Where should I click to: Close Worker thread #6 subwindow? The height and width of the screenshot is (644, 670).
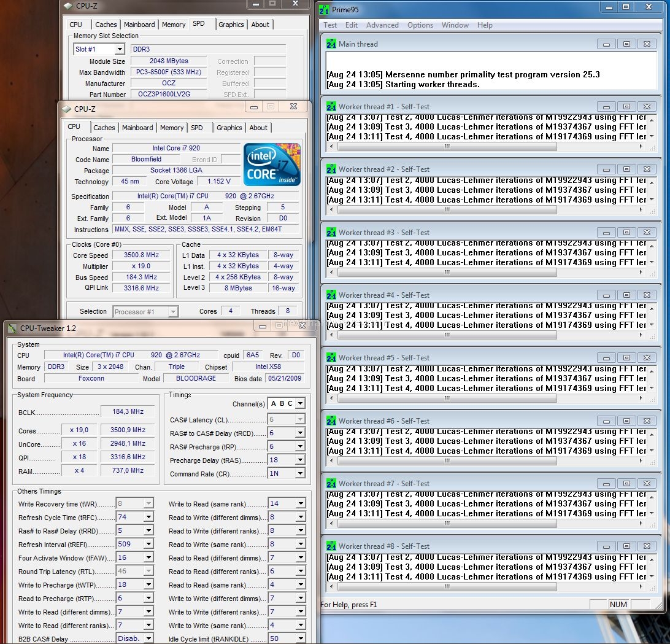pyautogui.click(x=647, y=421)
